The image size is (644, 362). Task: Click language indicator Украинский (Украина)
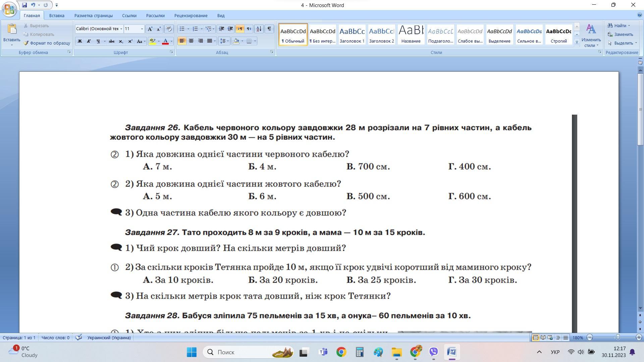click(x=109, y=338)
